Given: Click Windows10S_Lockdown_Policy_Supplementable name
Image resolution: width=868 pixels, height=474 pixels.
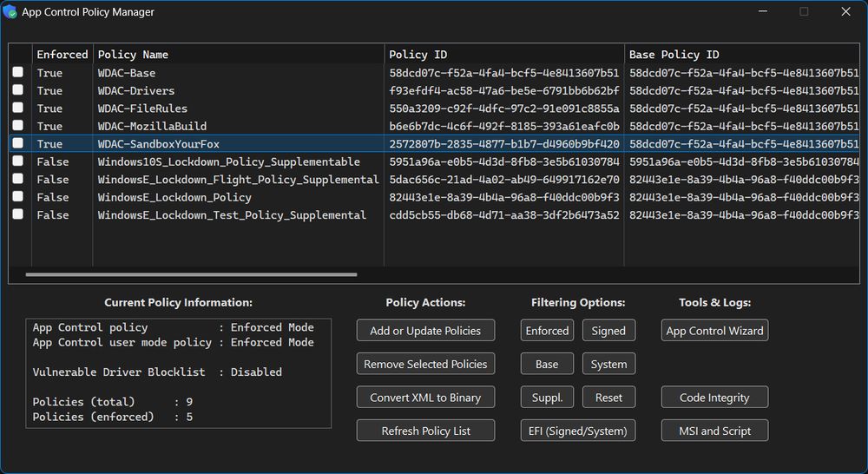Looking at the screenshot, I should click(229, 161).
